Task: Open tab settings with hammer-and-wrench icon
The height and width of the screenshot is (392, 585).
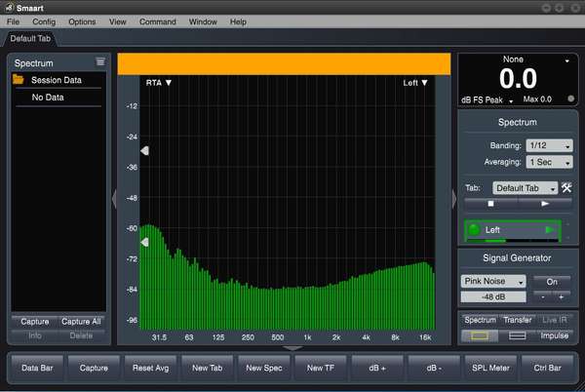Action: coord(566,187)
